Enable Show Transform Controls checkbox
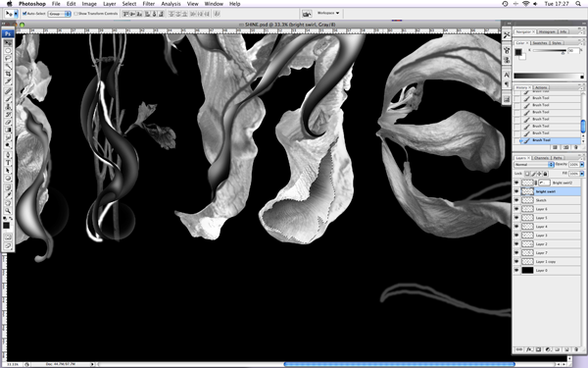This screenshot has width=588, height=368. coord(76,14)
